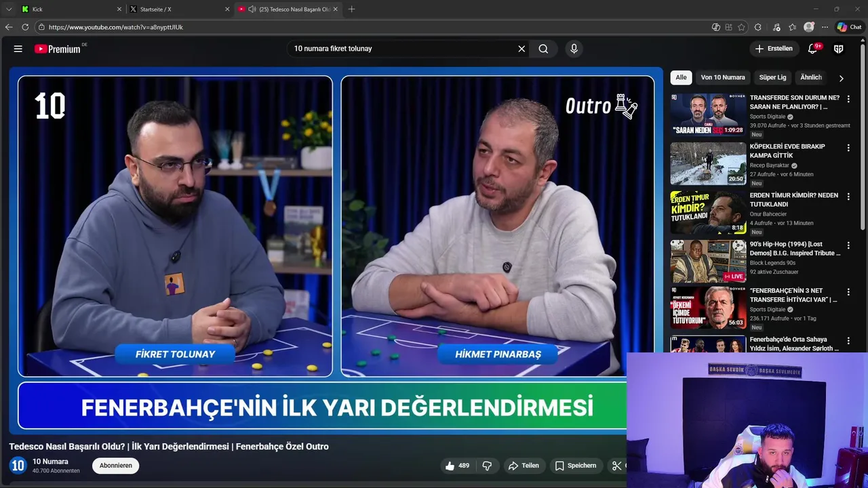The width and height of the screenshot is (868, 488).
Task: Select the Von 10 Numara chip
Action: (x=723, y=77)
